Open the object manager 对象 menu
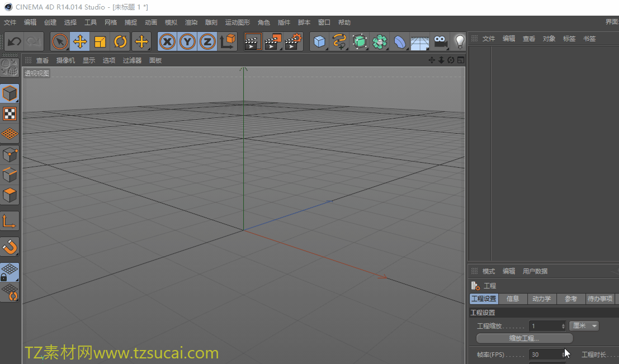The image size is (619, 364). coord(549,39)
